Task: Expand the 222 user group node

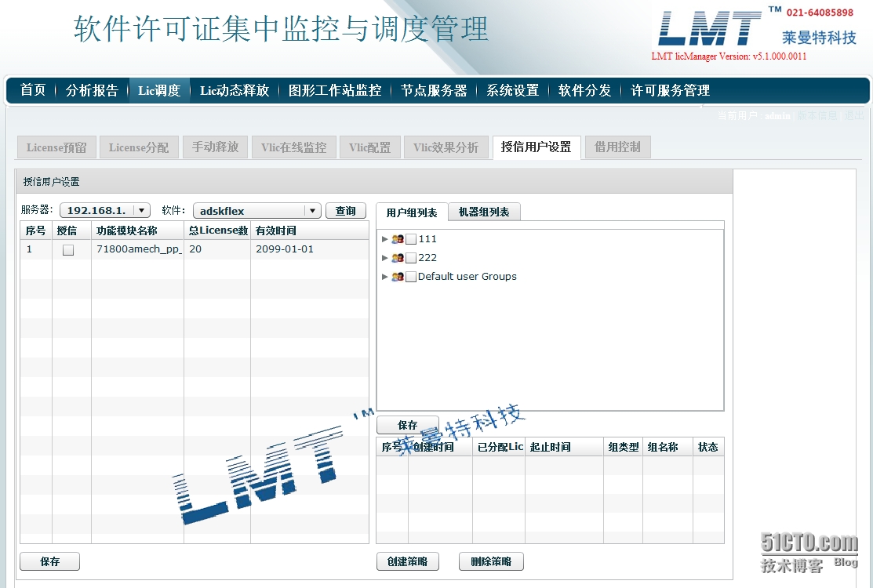Action: [384, 258]
